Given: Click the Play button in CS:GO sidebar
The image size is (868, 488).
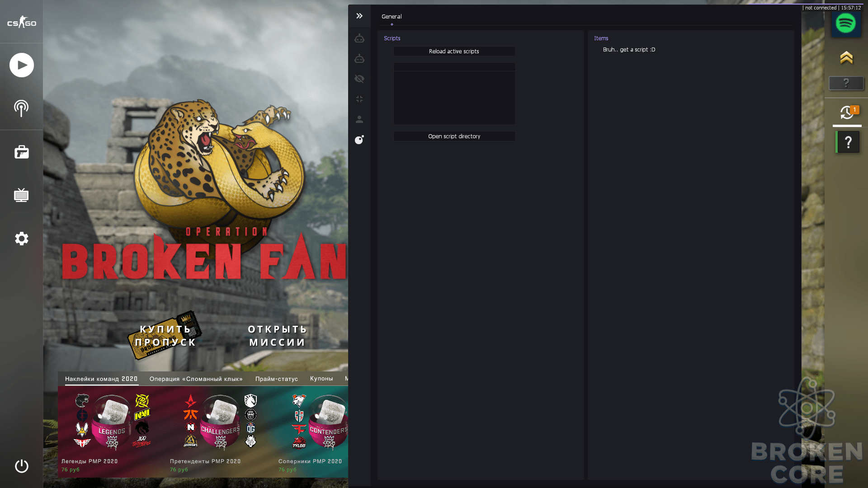Looking at the screenshot, I should [22, 65].
